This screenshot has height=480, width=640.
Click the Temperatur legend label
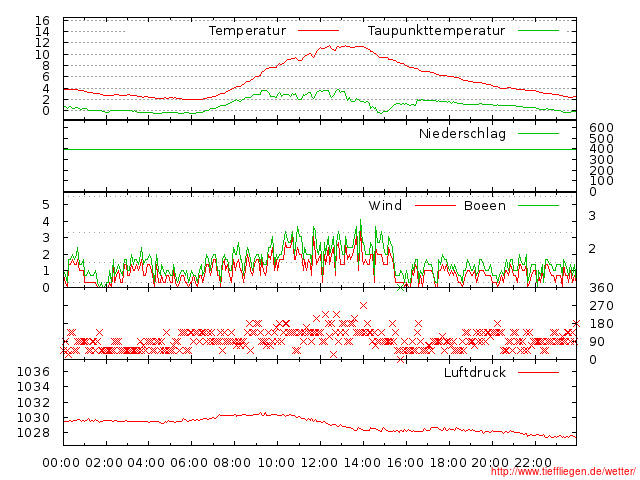[247, 31]
